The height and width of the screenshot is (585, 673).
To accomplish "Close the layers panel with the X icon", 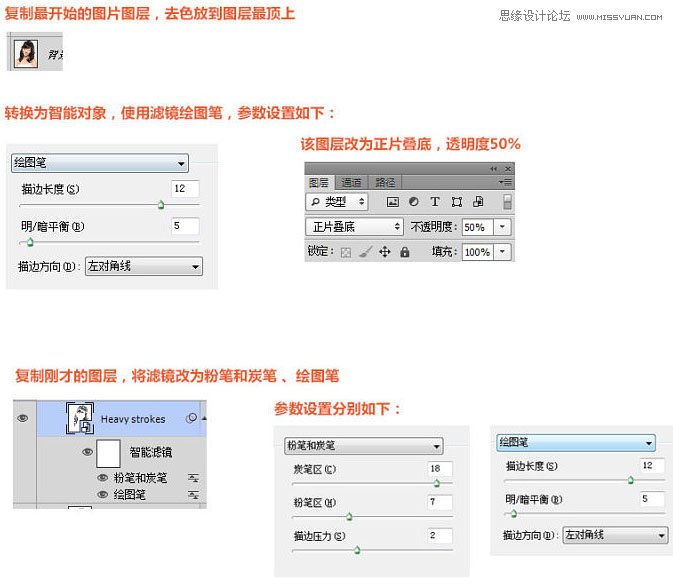I will pyautogui.click(x=508, y=169).
